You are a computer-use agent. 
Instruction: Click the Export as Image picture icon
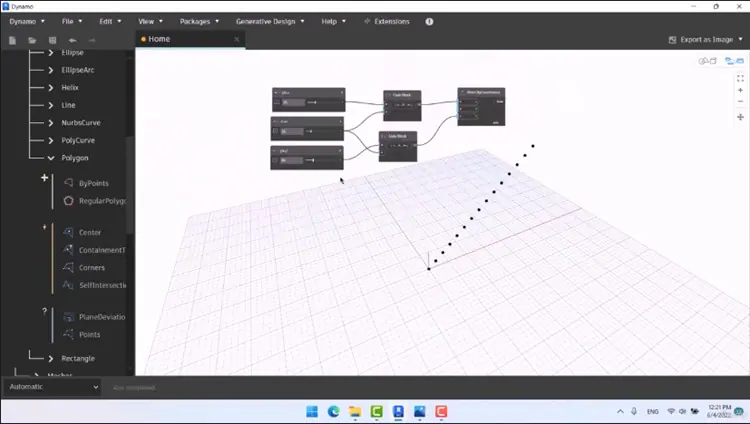[x=672, y=40]
